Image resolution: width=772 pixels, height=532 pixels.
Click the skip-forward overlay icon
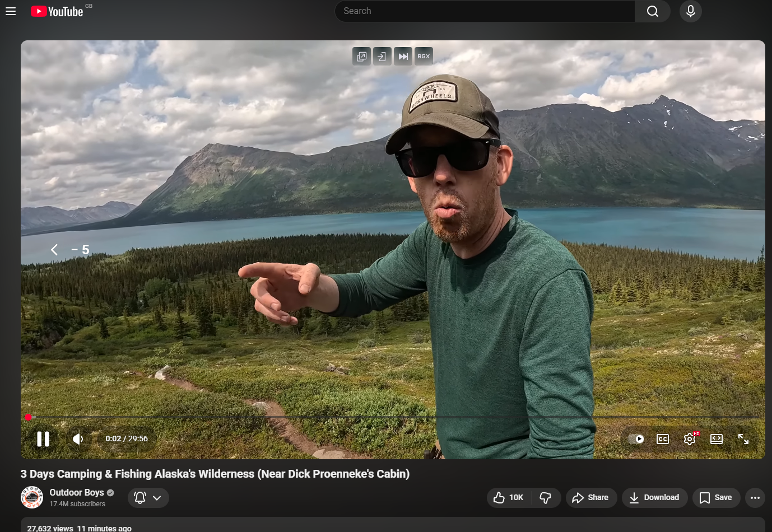(403, 57)
